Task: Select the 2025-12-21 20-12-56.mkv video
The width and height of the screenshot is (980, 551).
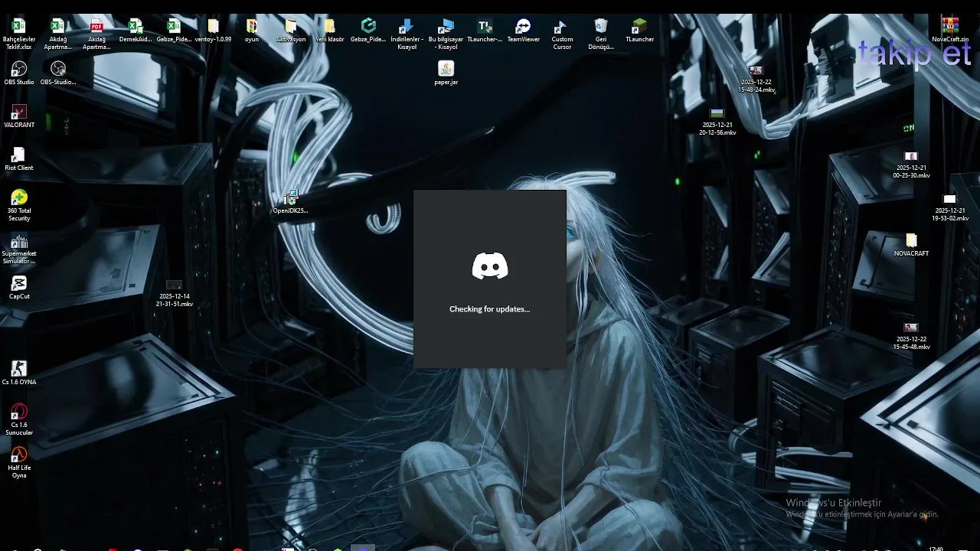Action: [x=717, y=114]
